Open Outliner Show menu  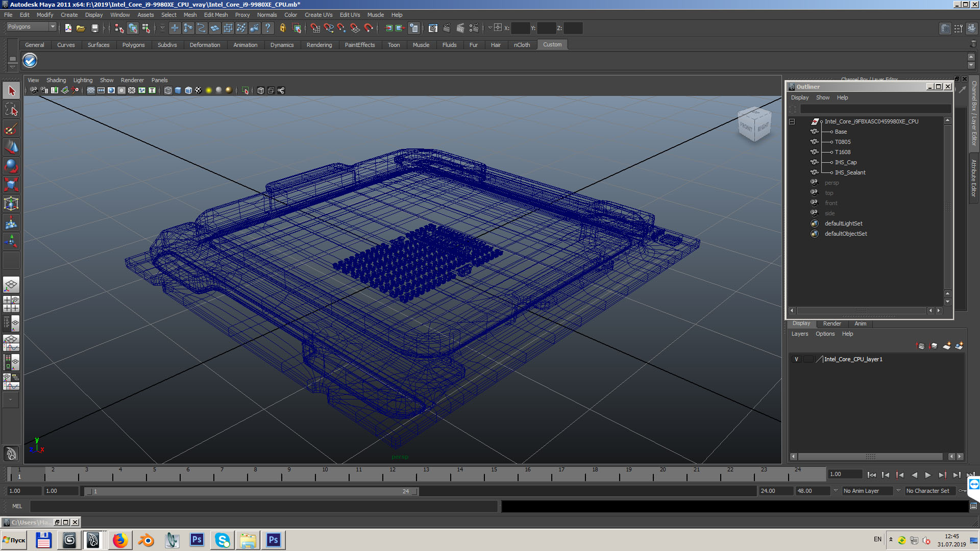click(x=823, y=97)
